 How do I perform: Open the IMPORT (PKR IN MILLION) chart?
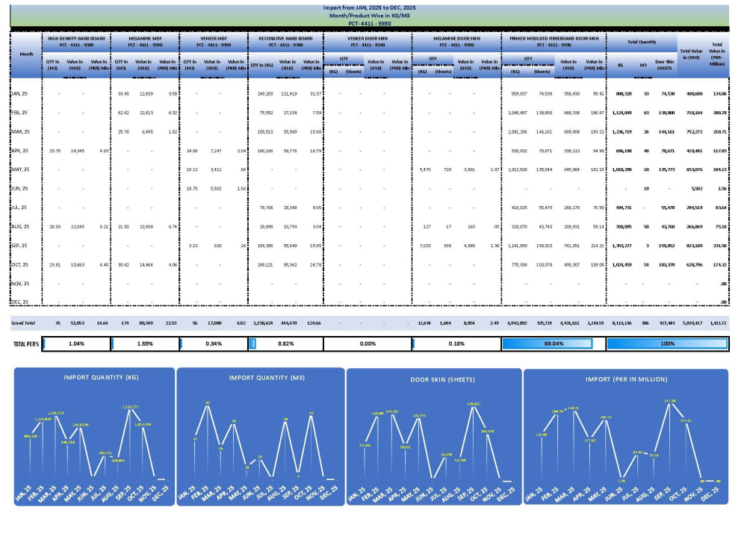click(x=626, y=437)
